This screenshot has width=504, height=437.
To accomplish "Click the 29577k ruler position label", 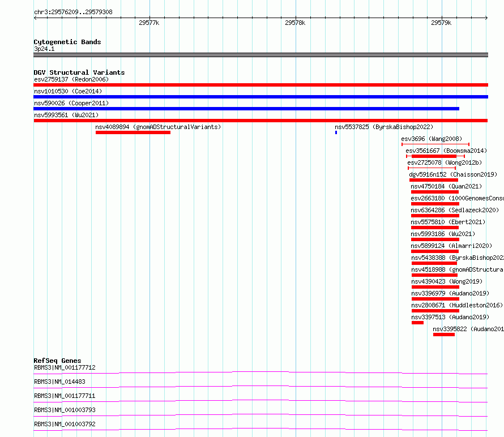I will (149, 23).
